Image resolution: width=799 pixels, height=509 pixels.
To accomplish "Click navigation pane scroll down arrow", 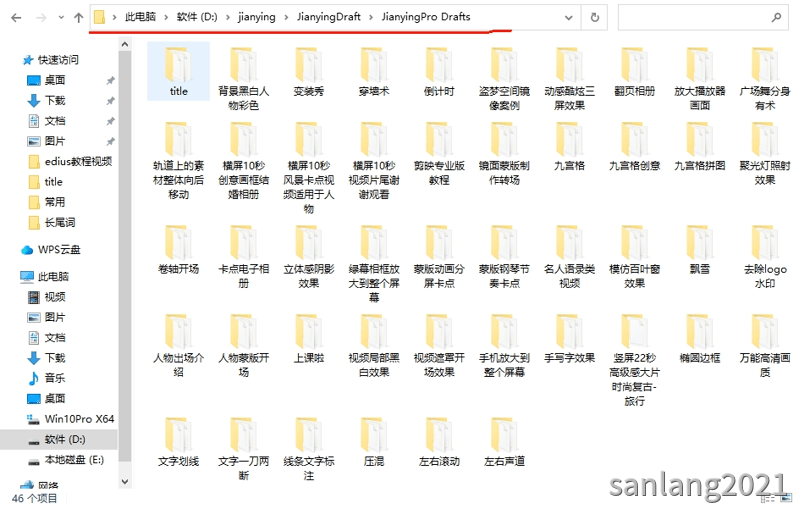I will [x=125, y=481].
